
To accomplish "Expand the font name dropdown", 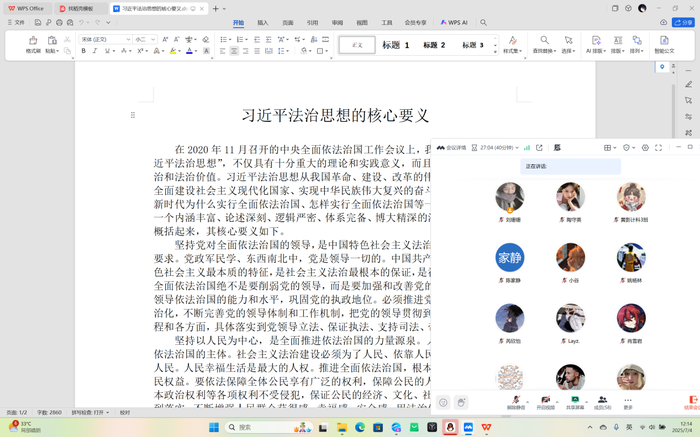I will click(128, 39).
